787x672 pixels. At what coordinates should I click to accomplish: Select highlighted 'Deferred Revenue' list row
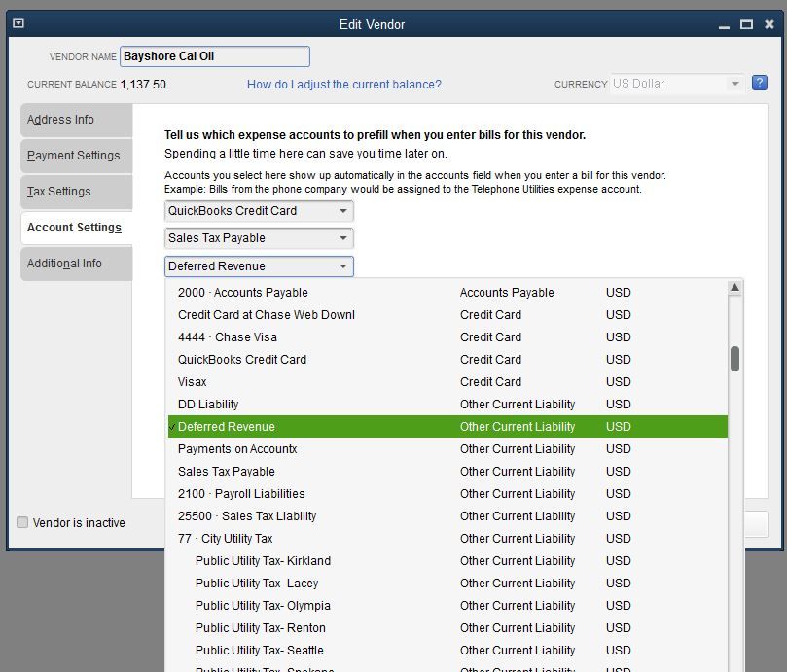point(447,427)
